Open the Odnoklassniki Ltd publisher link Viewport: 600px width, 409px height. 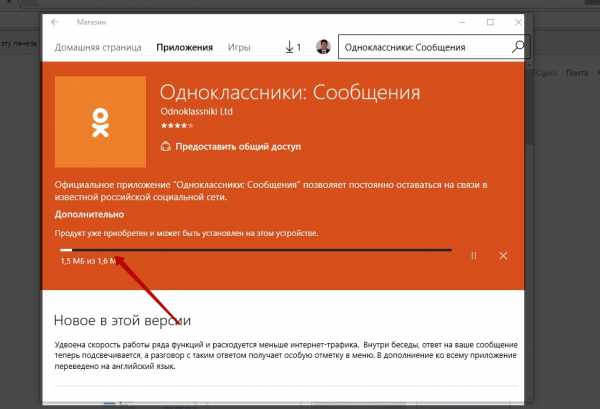click(x=196, y=112)
